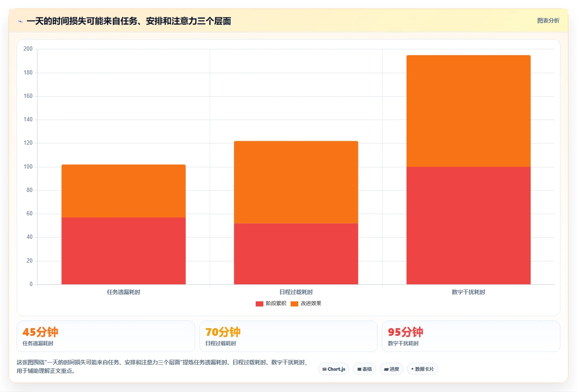Click the description paragraph starting 这张图围绕
577x392 pixels.
[162, 366]
